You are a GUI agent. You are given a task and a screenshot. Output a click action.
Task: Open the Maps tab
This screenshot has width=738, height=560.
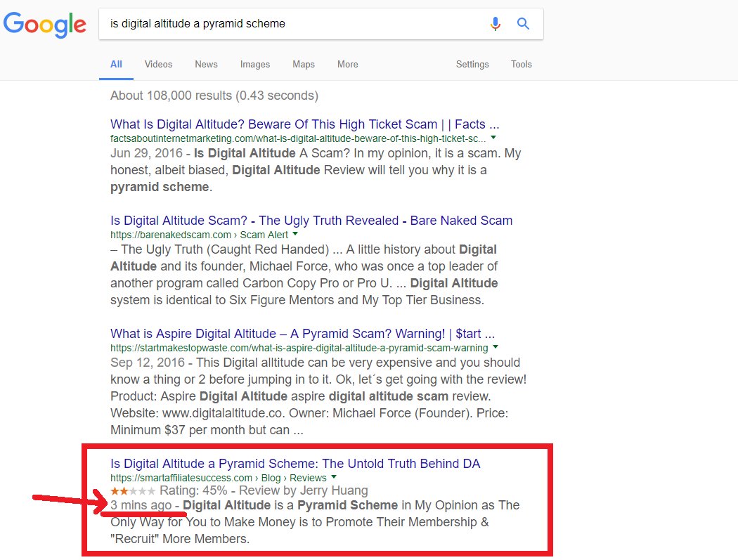point(304,65)
